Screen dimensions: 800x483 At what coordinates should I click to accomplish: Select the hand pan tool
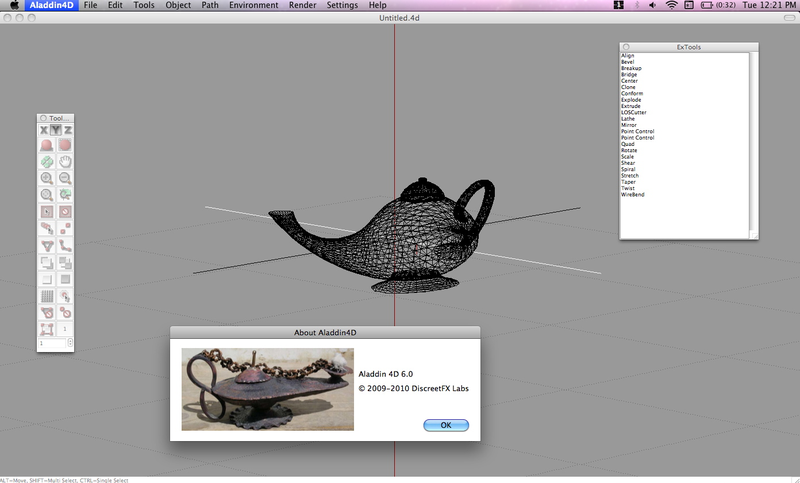65,161
